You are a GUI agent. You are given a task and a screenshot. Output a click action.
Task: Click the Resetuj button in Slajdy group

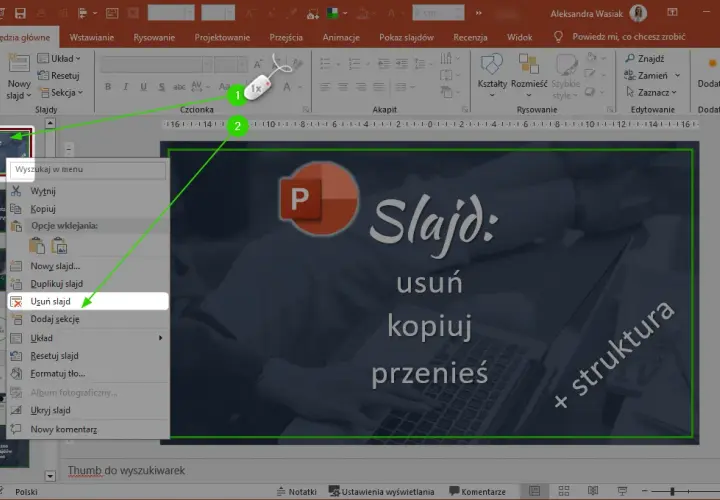coord(58,75)
